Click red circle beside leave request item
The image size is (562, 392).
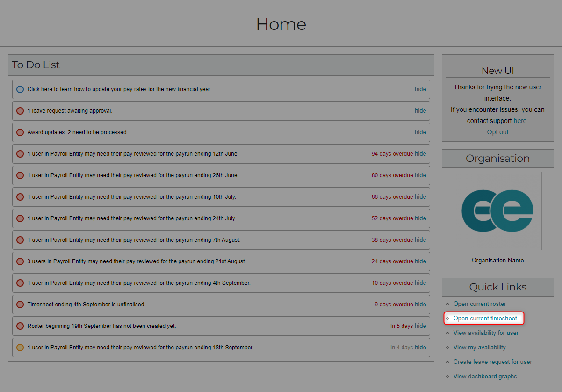tap(20, 111)
